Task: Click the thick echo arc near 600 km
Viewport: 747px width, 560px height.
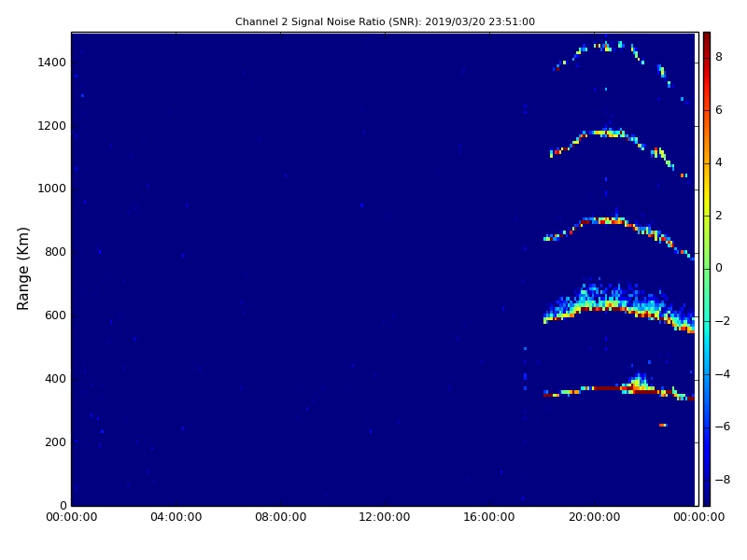Action: point(619,305)
